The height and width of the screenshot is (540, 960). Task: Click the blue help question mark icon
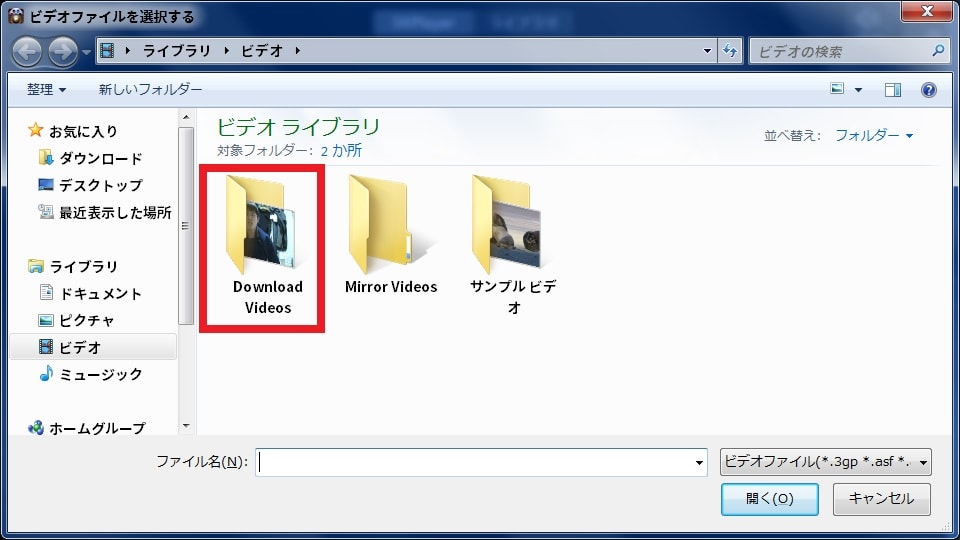(928, 90)
